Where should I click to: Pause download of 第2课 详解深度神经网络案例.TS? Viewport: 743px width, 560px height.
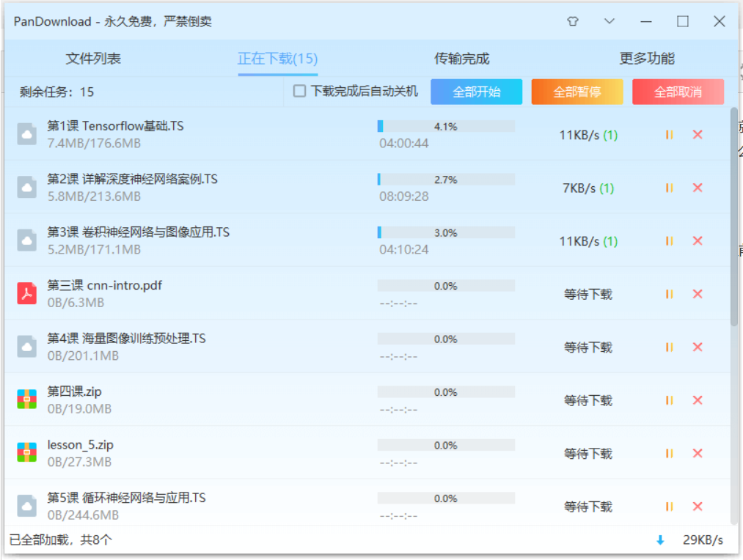coord(669,188)
